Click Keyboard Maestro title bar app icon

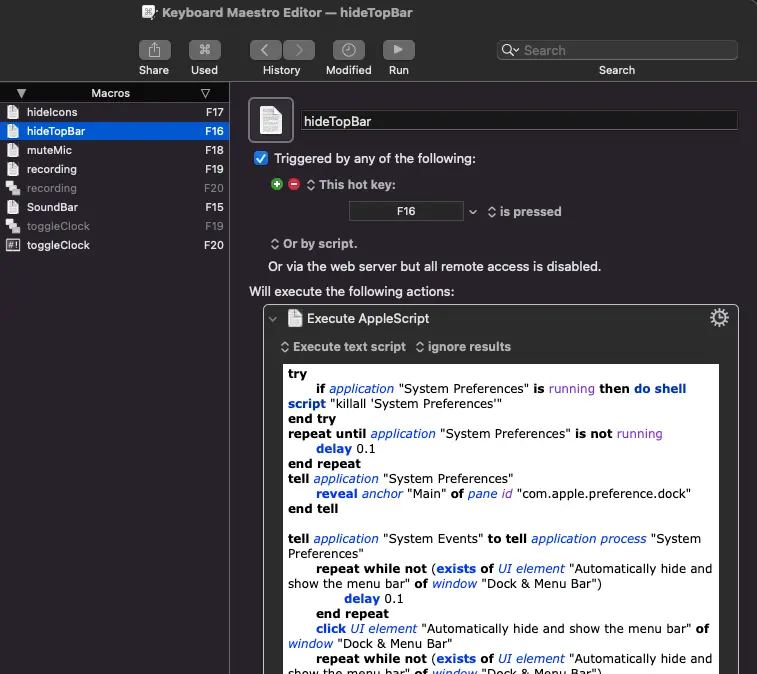click(x=149, y=12)
